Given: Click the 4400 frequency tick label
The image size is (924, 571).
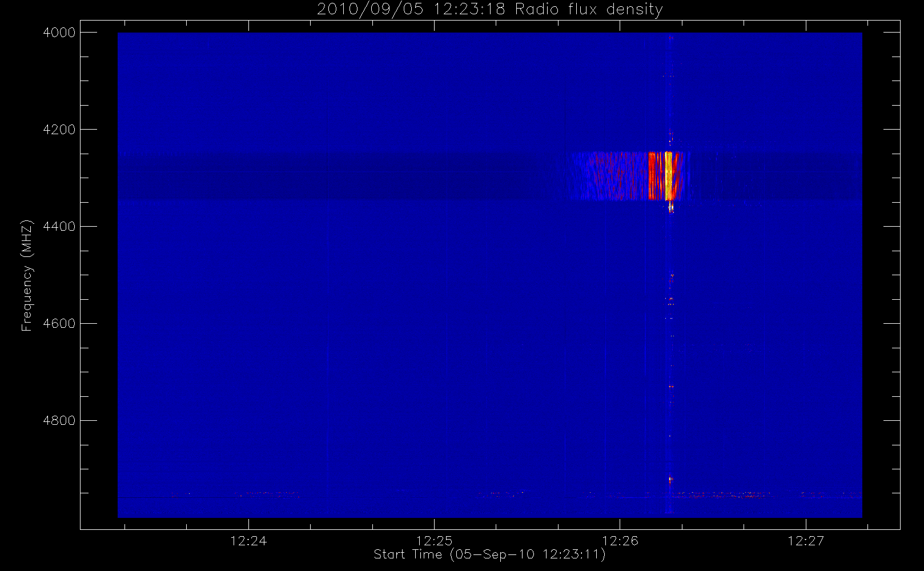Looking at the screenshot, I should point(59,227).
